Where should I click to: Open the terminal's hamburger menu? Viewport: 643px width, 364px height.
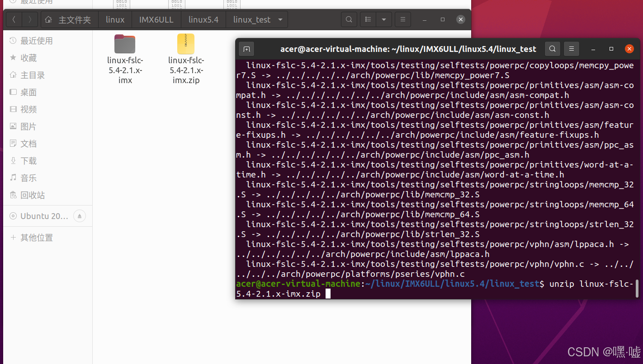(571, 48)
